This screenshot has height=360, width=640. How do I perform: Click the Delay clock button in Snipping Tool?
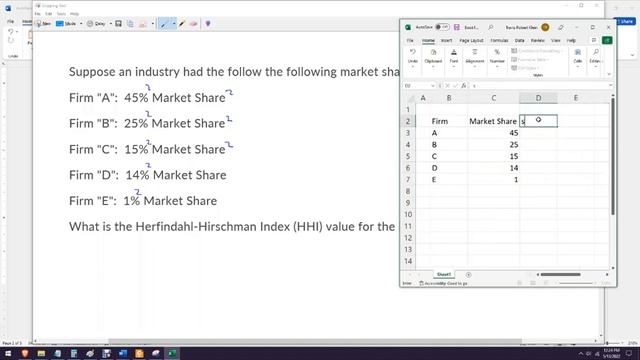pyautogui.click(x=96, y=24)
